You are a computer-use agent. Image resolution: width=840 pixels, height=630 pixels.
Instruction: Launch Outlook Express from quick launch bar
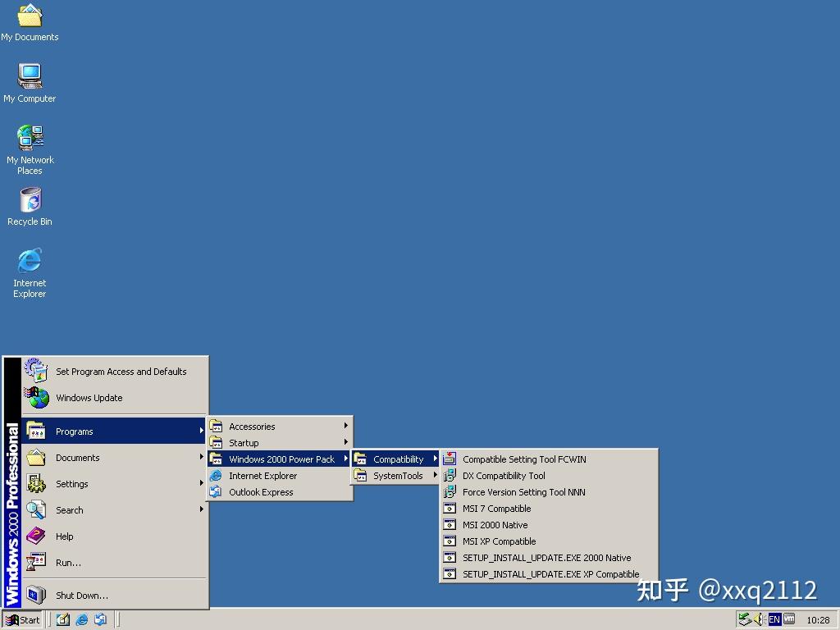pos(100,619)
